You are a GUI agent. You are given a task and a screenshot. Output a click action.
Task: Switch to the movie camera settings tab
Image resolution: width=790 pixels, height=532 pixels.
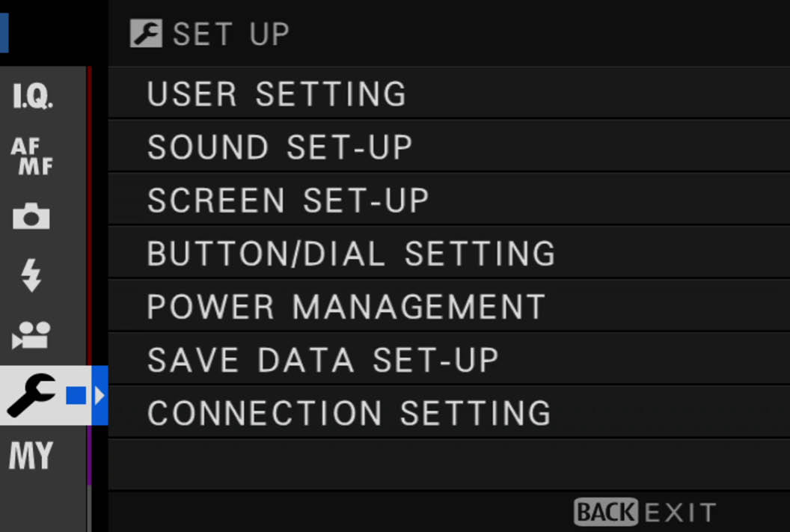(31, 334)
